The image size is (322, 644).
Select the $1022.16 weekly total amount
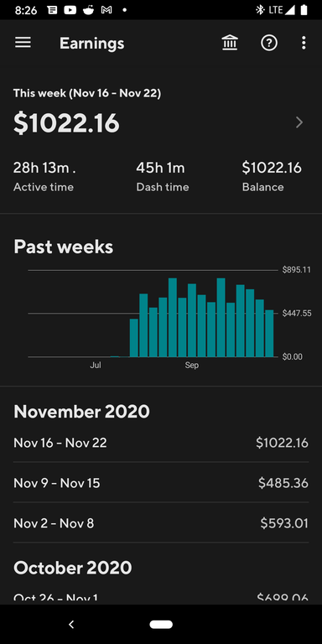[x=66, y=123]
